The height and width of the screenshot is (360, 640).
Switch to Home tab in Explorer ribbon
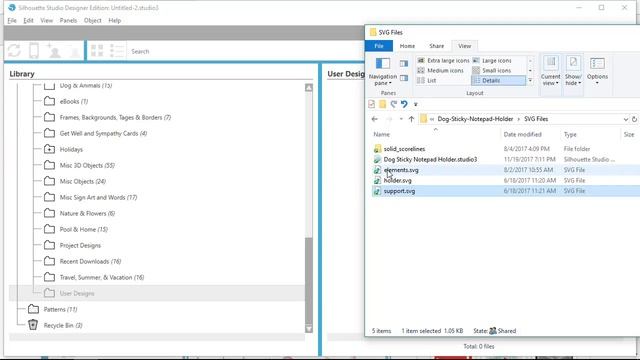tap(407, 46)
